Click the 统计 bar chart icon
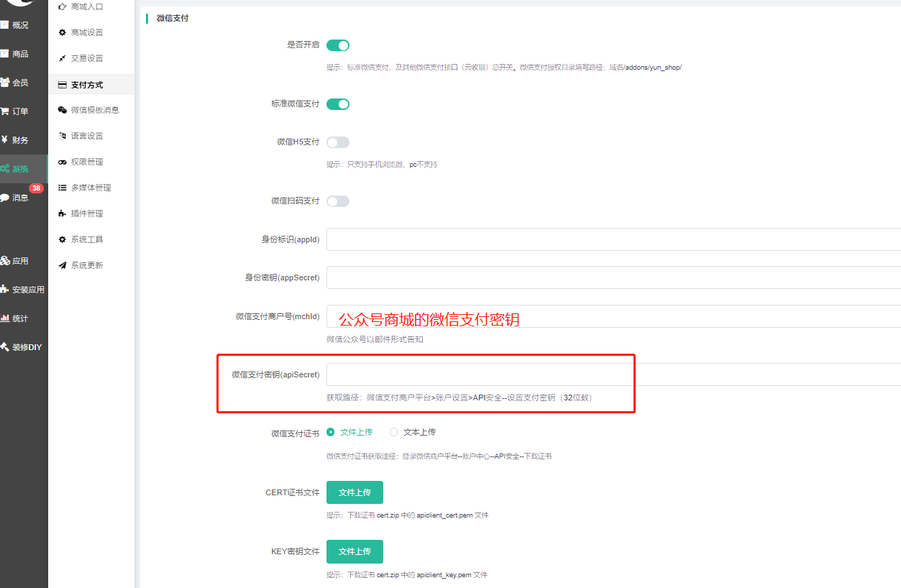 (x=4, y=318)
